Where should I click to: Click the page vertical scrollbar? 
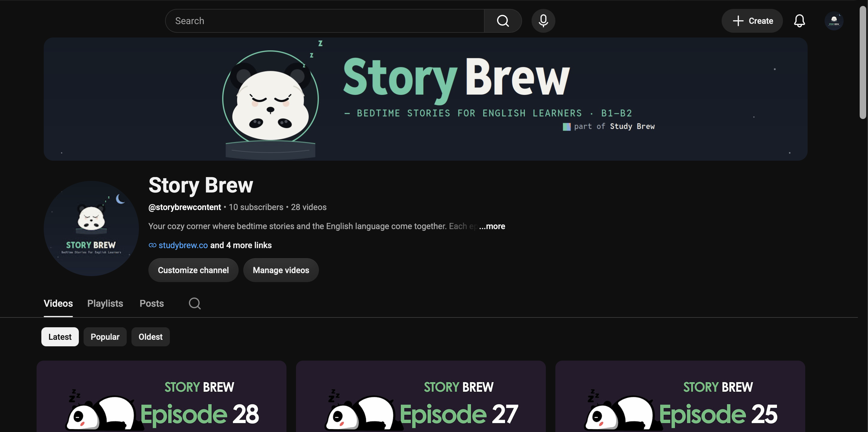863,63
